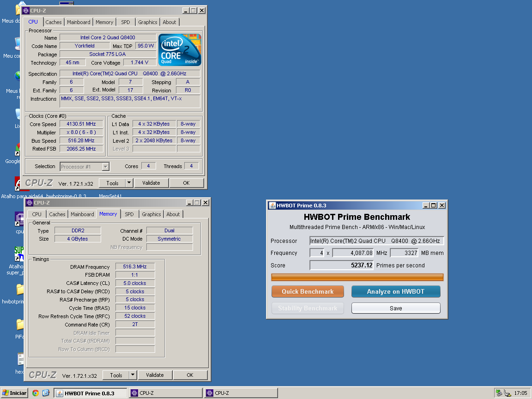
Task: Click CPU-Z title icon in top window
Action: pyautogui.click(x=26, y=11)
